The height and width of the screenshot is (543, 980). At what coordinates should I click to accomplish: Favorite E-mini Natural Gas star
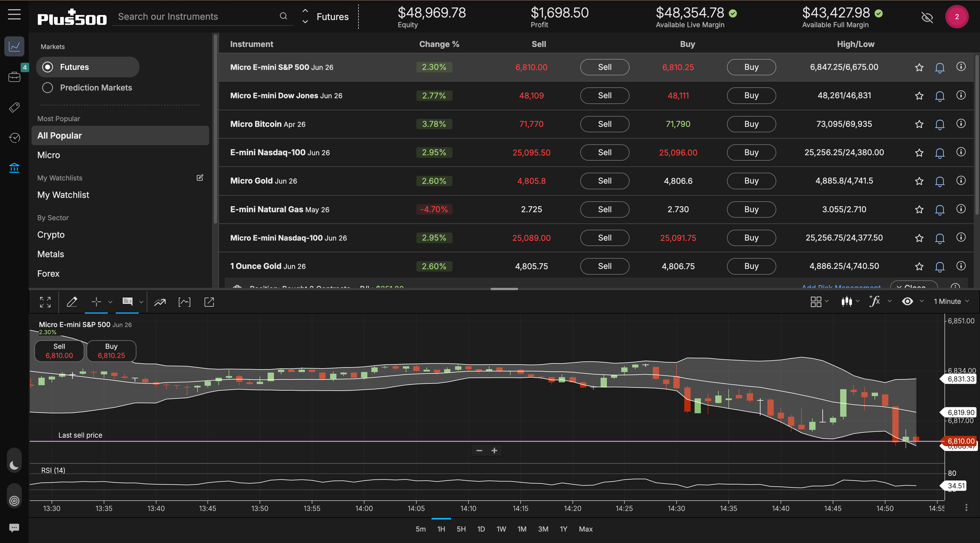tap(919, 210)
